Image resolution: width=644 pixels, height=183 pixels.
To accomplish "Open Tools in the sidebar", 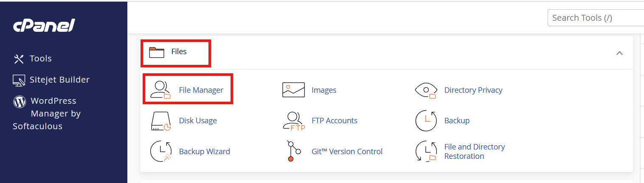I will pyautogui.click(x=33, y=58).
